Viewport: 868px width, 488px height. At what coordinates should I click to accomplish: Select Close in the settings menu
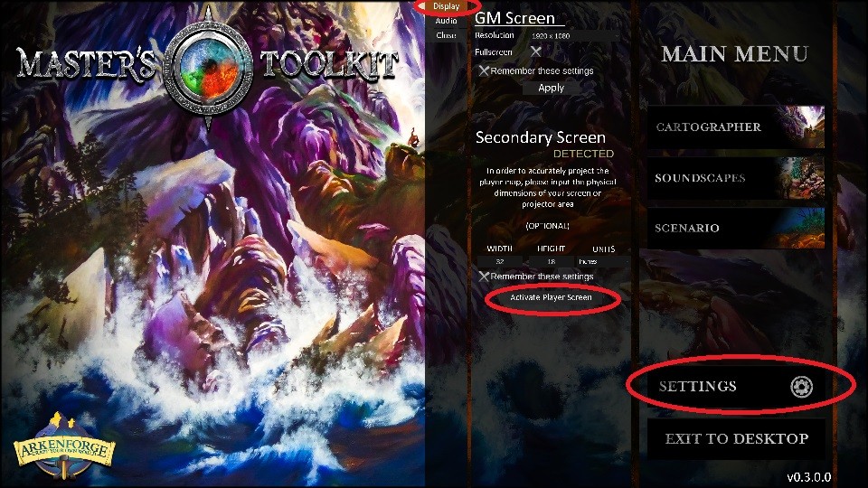446,35
